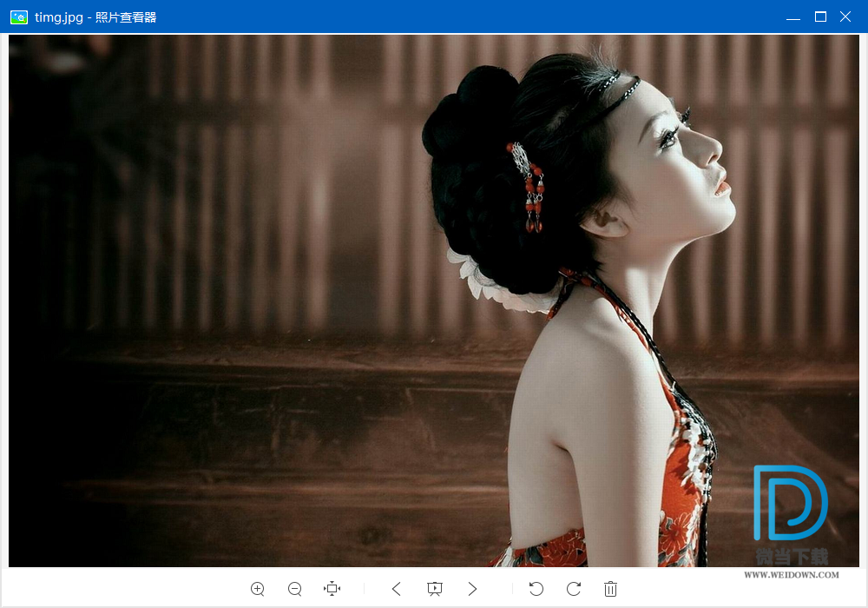Click the photo viewer app icon

19,17
